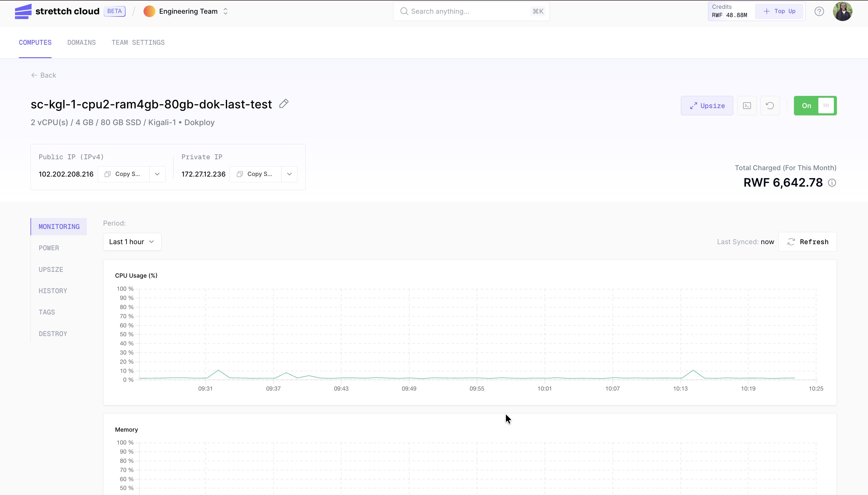Open the console terminal icon
Image resolution: width=868 pixels, height=495 pixels.
coord(747,106)
